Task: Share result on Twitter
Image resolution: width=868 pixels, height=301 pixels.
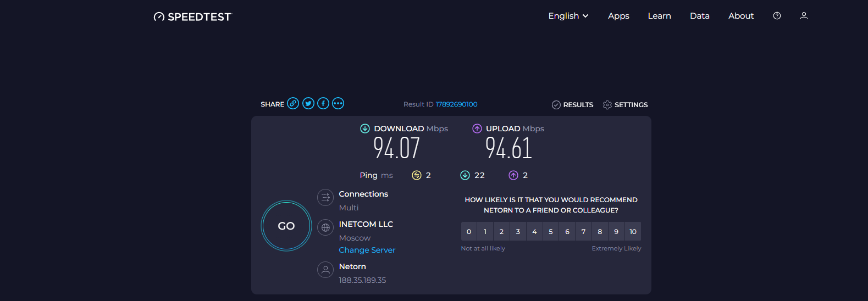Action: click(x=308, y=103)
